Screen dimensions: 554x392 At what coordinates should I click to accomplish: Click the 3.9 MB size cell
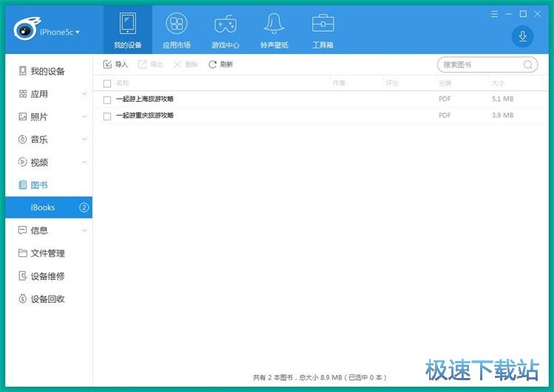(502, 115)
